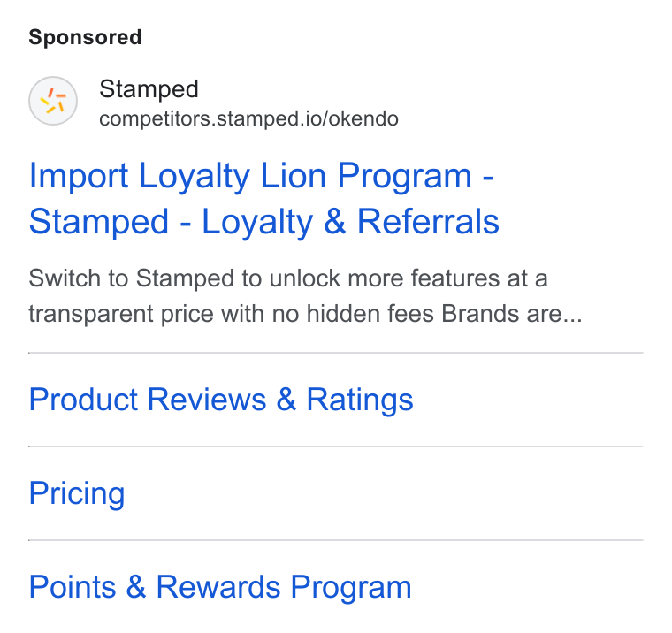The width and height of the screenshot is (672, 633).
Task: Click the ad description starting 'Switch to Stamped'
Action: coord(305,295)
